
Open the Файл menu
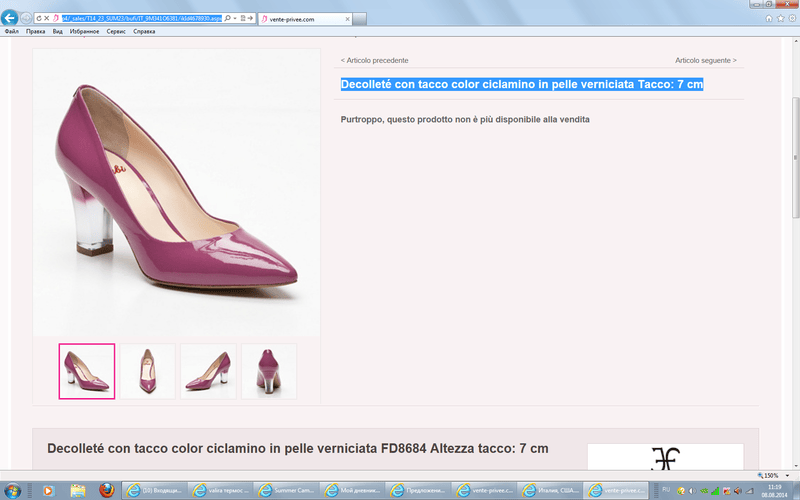pos(12,31)
